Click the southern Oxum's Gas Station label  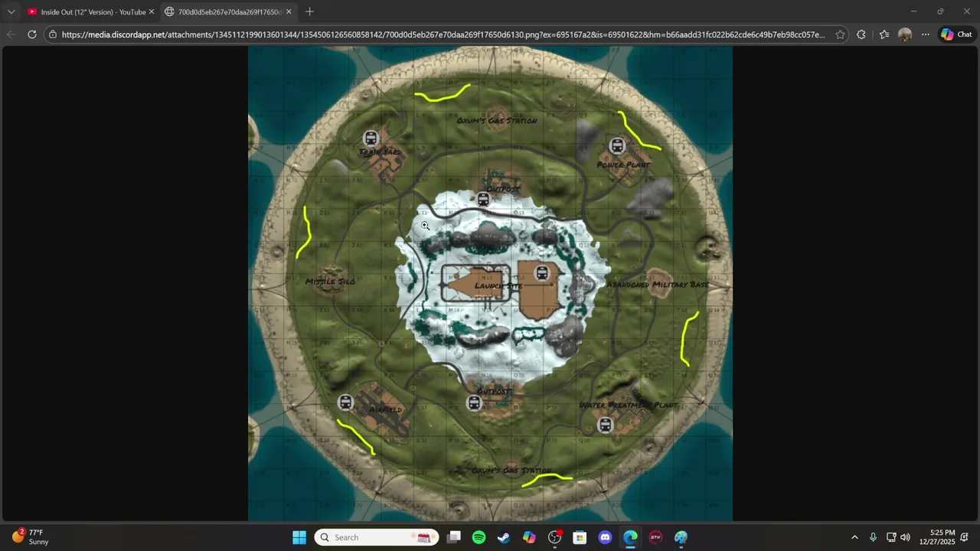coord(511,471)
